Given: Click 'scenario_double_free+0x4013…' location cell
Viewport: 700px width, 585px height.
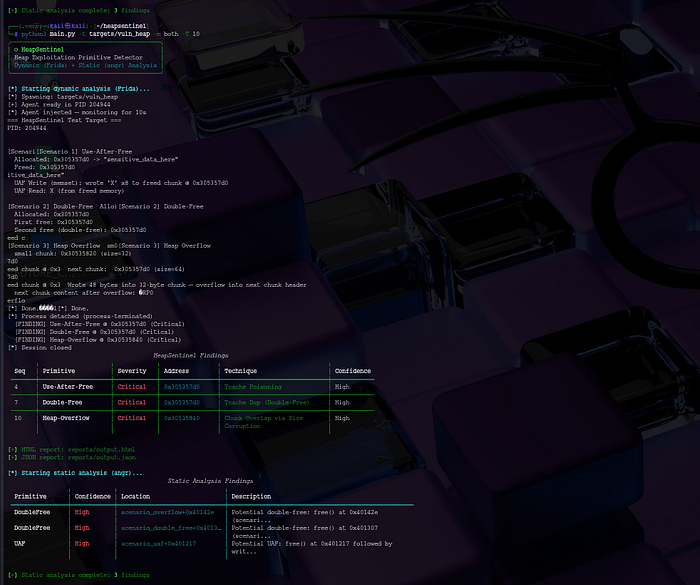Looking at the screenshot, I should pos(171,528).
